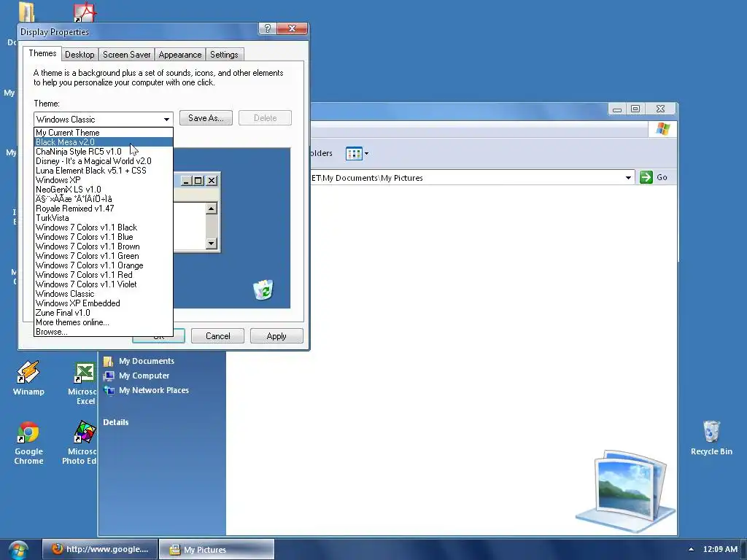
Task: Select the Themes tab
Action: [x=42, y=53]
